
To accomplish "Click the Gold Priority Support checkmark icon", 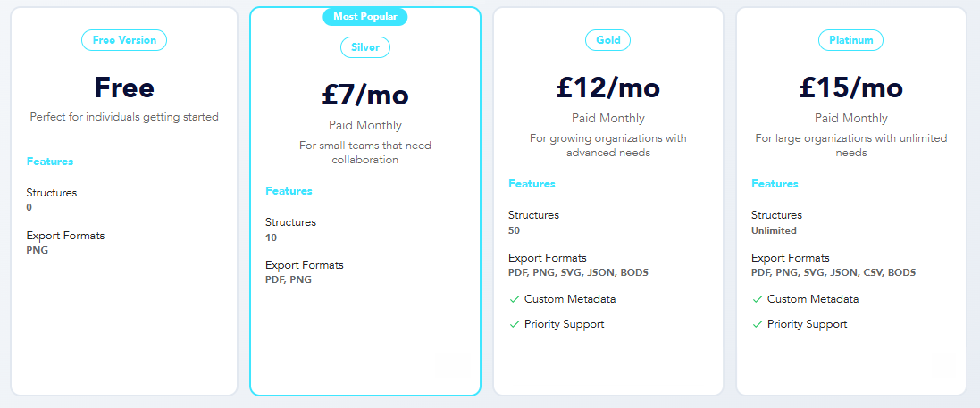I will point(515,324).
